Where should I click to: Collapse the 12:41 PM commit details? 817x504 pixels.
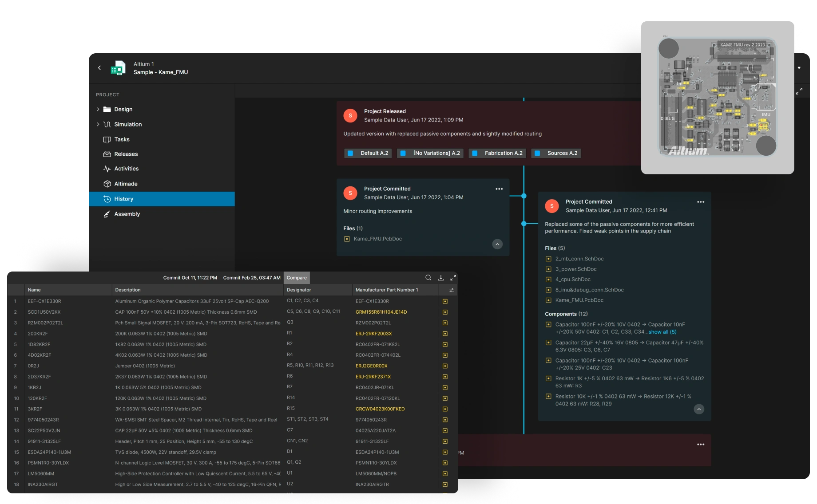tap(699, 409)
